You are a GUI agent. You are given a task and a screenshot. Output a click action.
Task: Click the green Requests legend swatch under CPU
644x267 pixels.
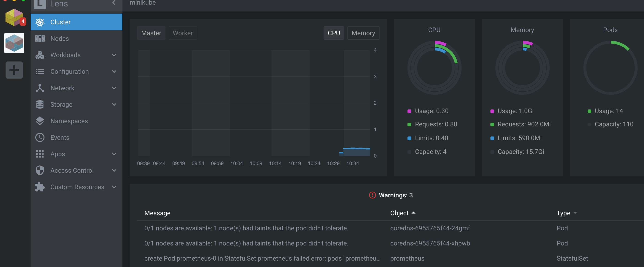pyautogui.click(x=409, y=124)
